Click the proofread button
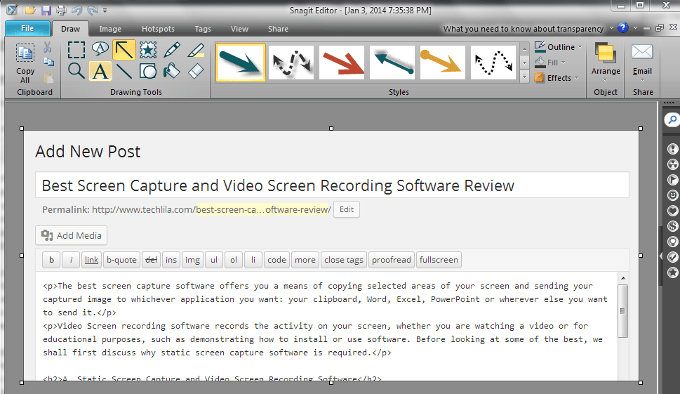The image size is (680, 394). click(x=391, y=260)
